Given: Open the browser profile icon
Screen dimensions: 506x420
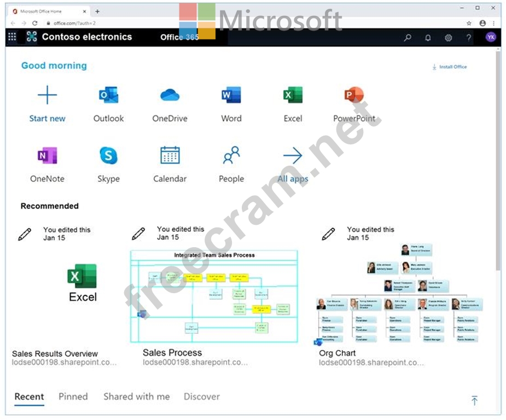Looking at the screenshot, I should (482, 23).
